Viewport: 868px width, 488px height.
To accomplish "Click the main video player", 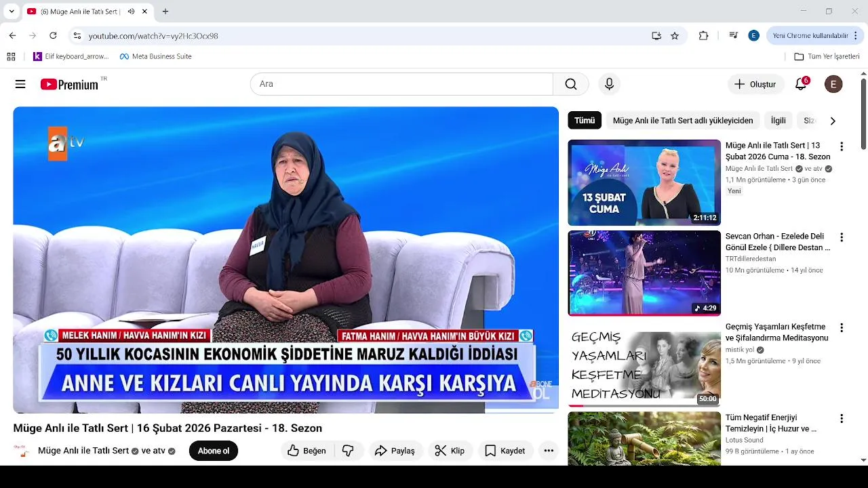I will 285,260.
